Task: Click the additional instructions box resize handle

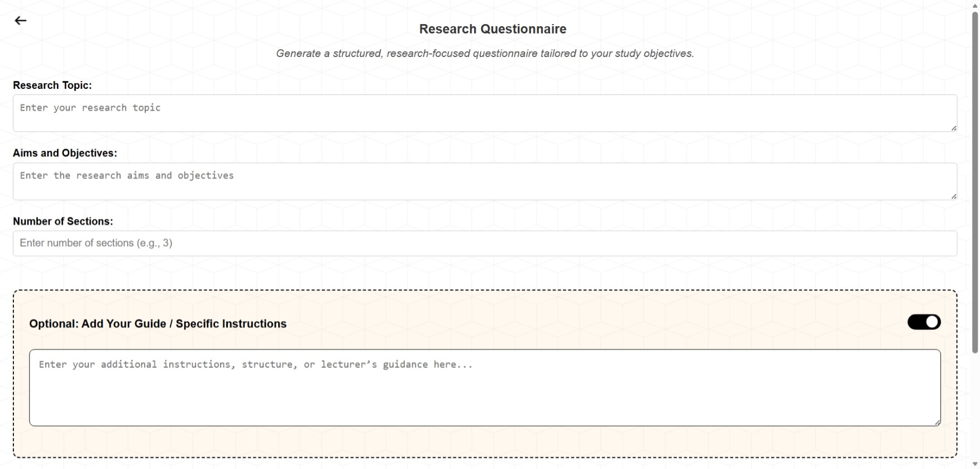Action: pyautogui.click(x=938, y=423)
